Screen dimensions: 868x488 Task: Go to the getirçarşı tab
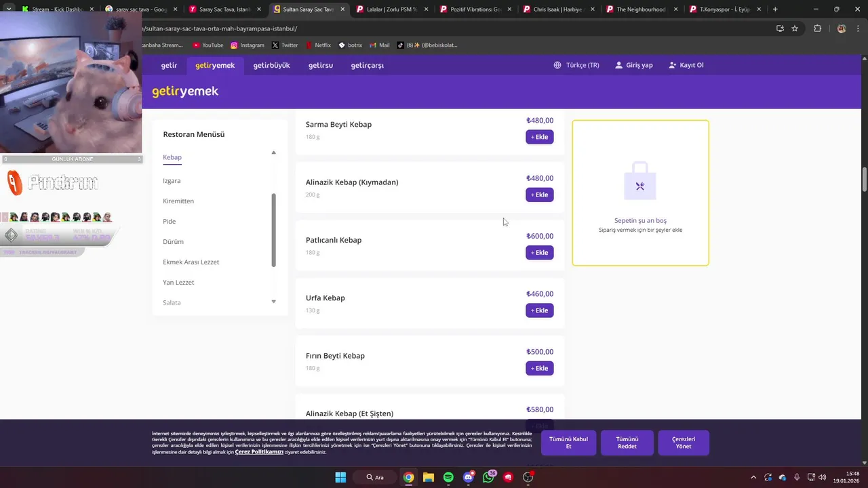368,65
